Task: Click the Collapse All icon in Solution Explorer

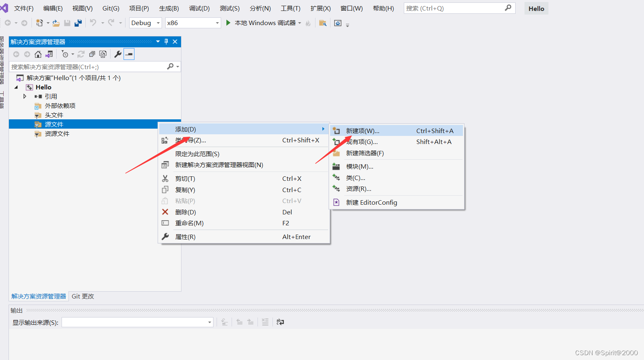Action: pos(92,54)
